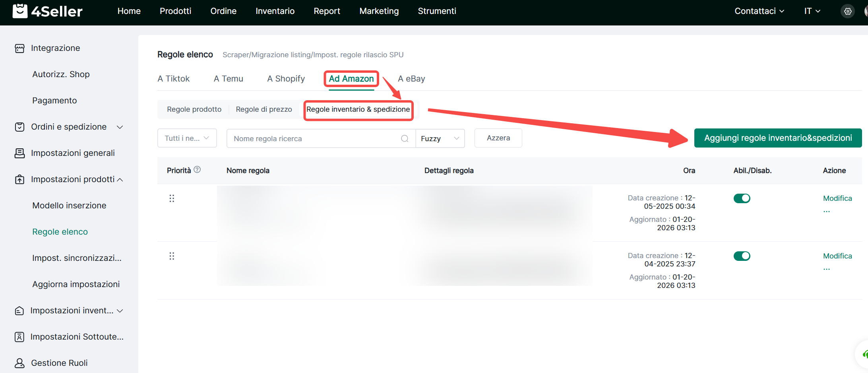Disable the second rule toggle switch
The width and height of the screenshot is (868, 373).
click(742, 256)
